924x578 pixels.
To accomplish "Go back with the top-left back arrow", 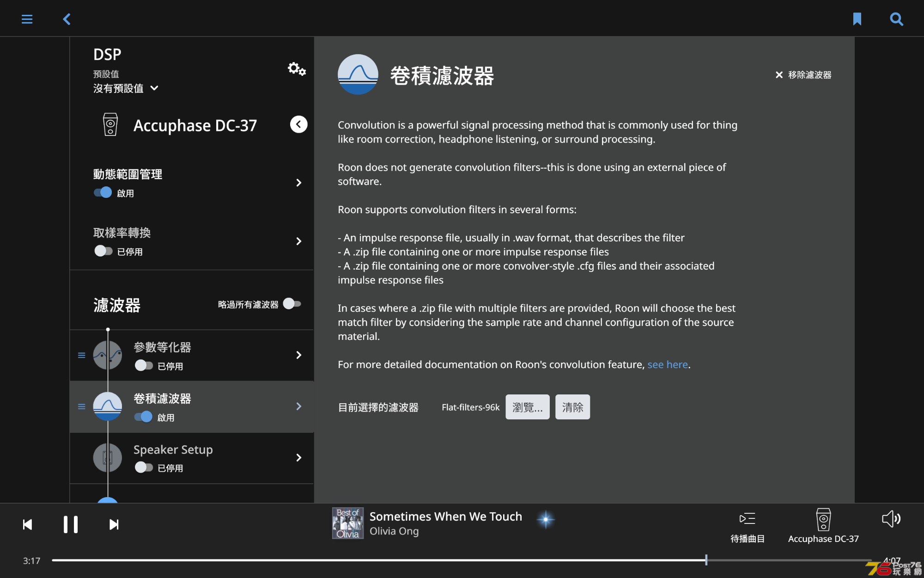I will [x=67, y=19].
